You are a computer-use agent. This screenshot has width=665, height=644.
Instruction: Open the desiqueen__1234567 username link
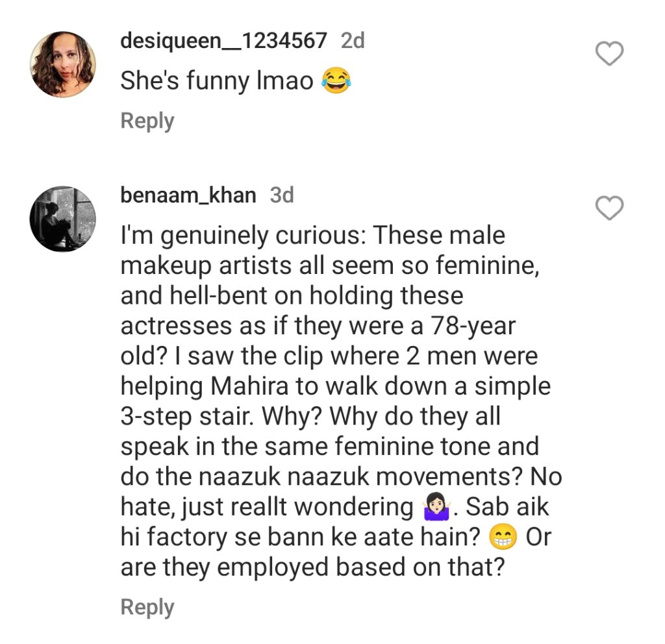[223, 41]
